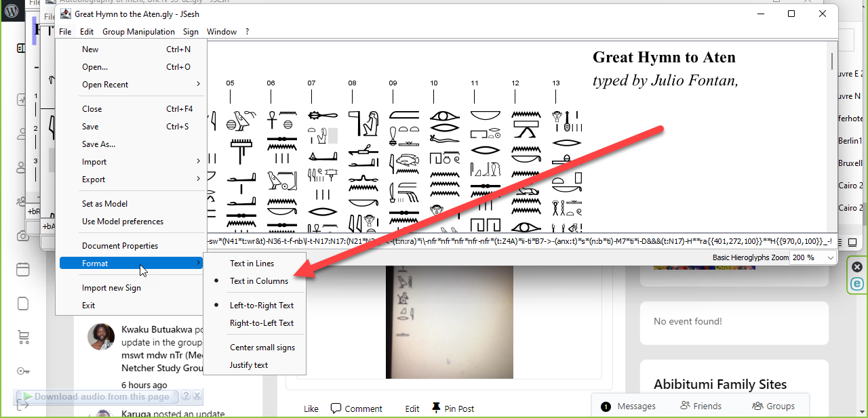Click the WordPress logo icon
This screenshot has width=868, height=418.
(12, 12)
